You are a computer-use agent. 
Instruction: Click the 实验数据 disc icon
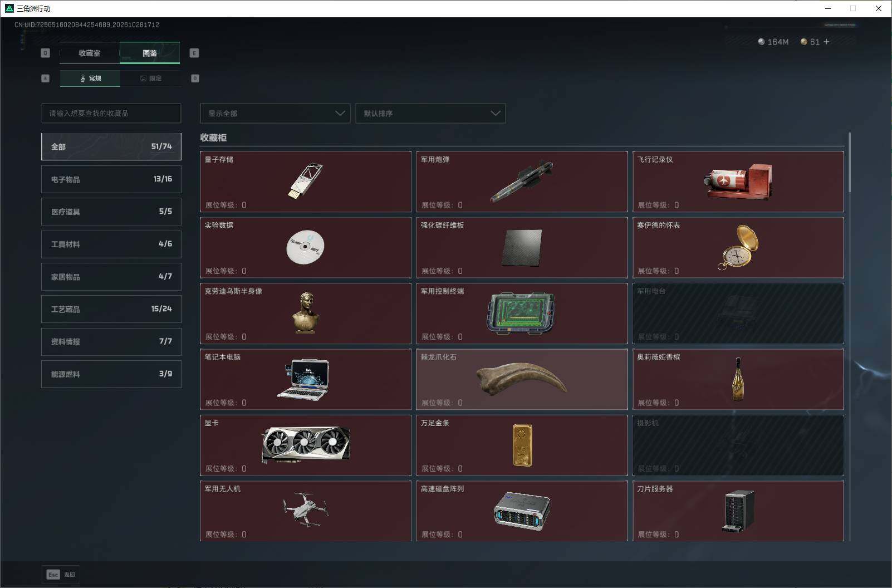tap(305, 247)
